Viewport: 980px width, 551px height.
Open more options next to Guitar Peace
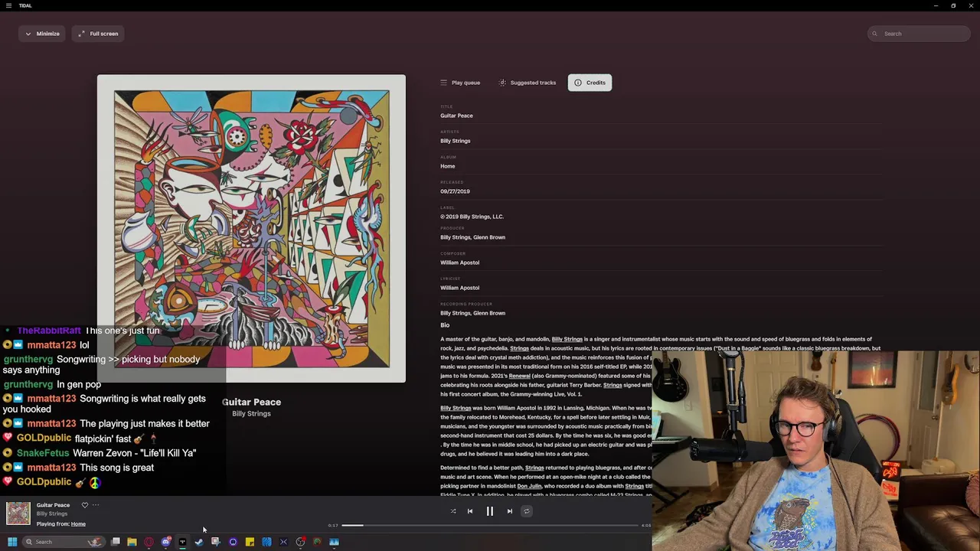pos(96,505)
